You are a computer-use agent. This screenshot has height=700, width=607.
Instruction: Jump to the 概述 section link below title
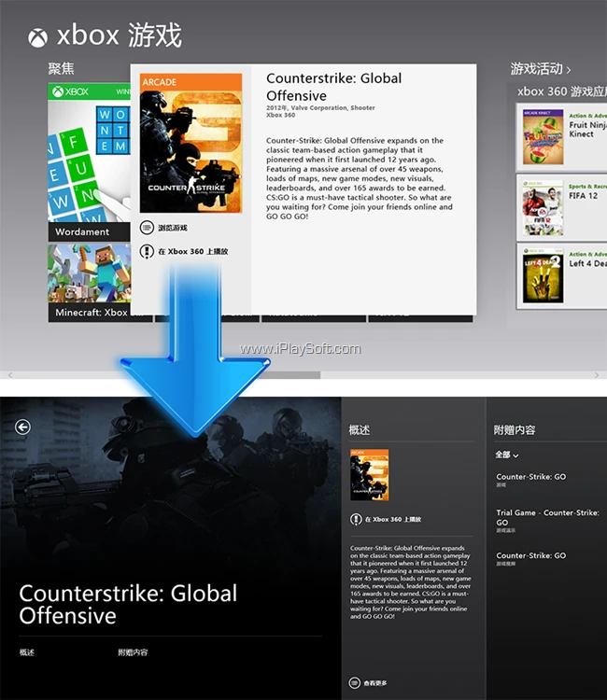pos(27,652)
